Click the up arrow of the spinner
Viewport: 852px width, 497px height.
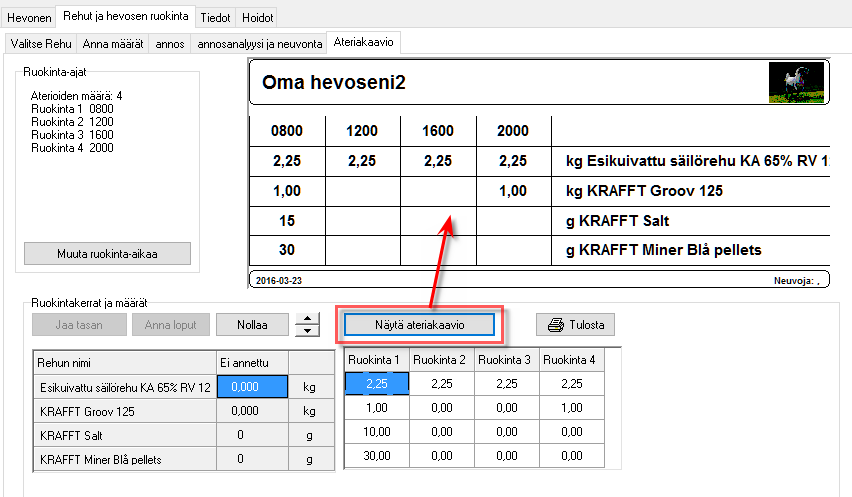coord(310,318)
